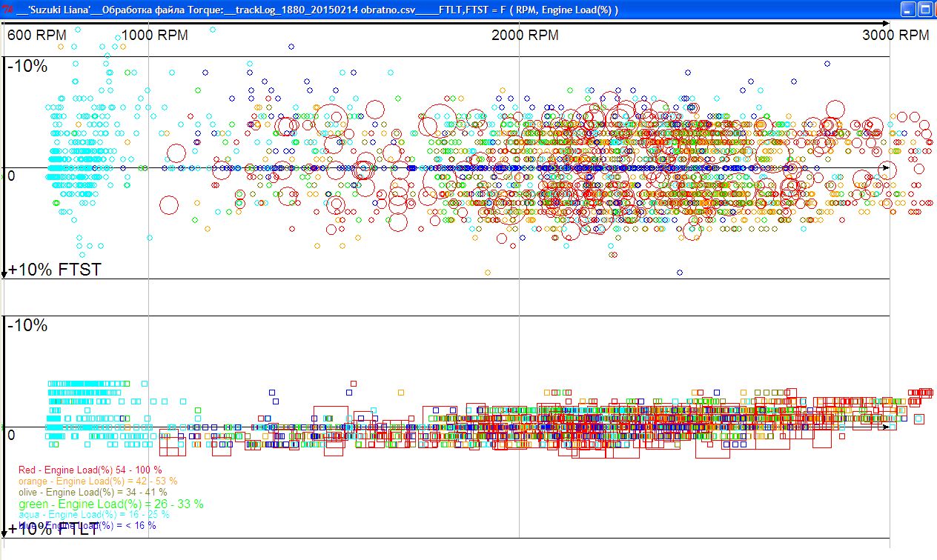Click the arrowhead ending the FTLT zero line
937x560 pixels.
[x=884, y=427]
